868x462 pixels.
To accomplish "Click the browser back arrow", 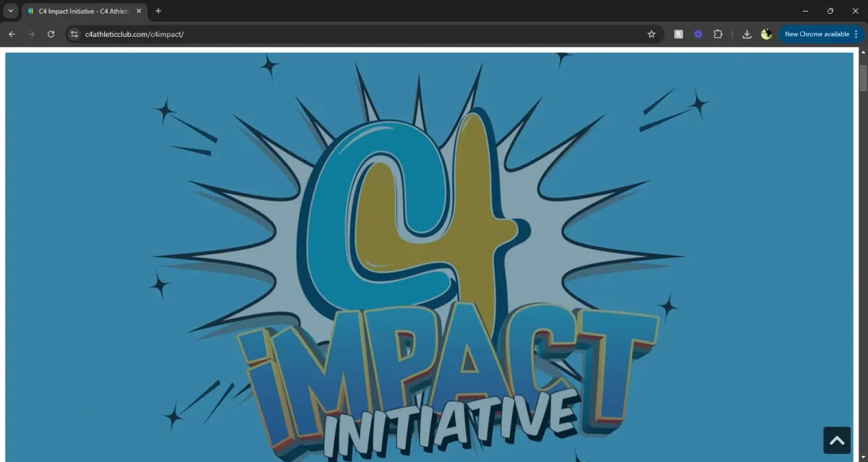I will coord(12,34).
